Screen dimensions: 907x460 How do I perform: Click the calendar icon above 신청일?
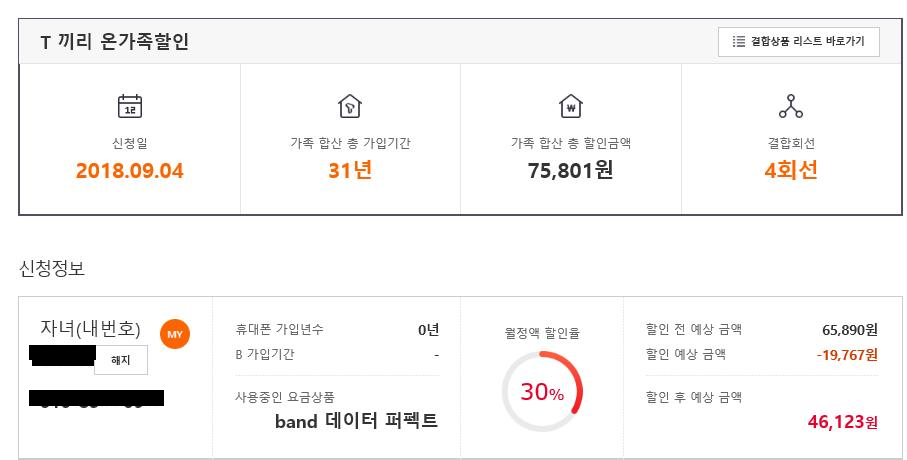tap(130, 106)
